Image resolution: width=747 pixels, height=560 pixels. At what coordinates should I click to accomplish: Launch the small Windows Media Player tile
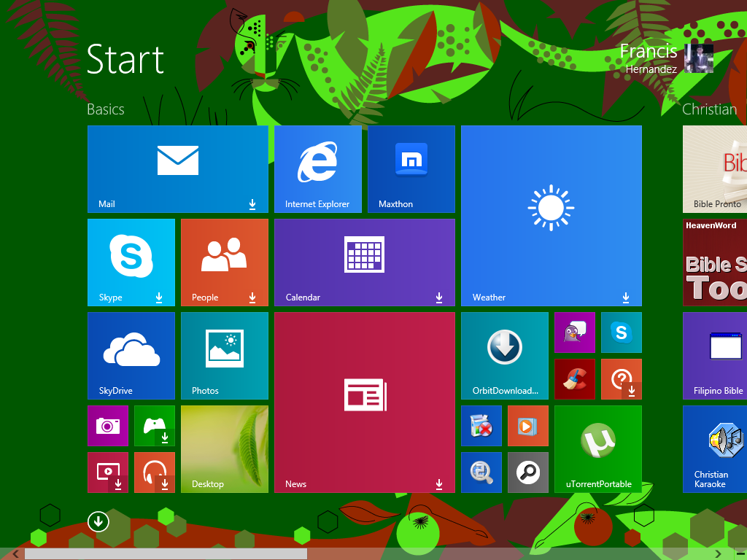pos(528,426)
